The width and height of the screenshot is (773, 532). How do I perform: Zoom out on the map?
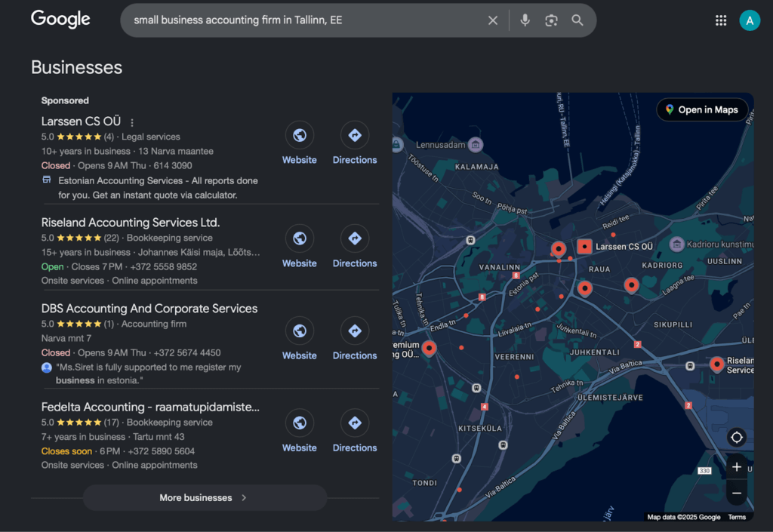point(737,493)
